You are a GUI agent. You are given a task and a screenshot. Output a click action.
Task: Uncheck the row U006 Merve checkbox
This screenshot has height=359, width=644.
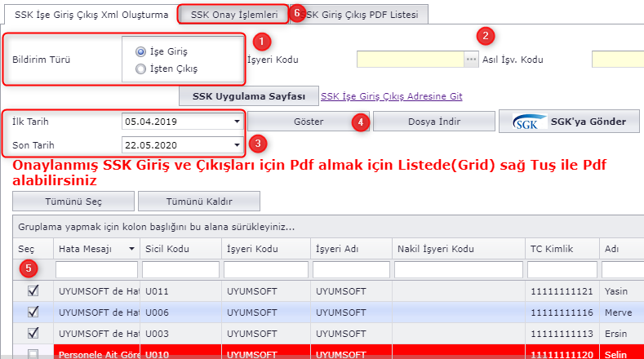[32, 311]
